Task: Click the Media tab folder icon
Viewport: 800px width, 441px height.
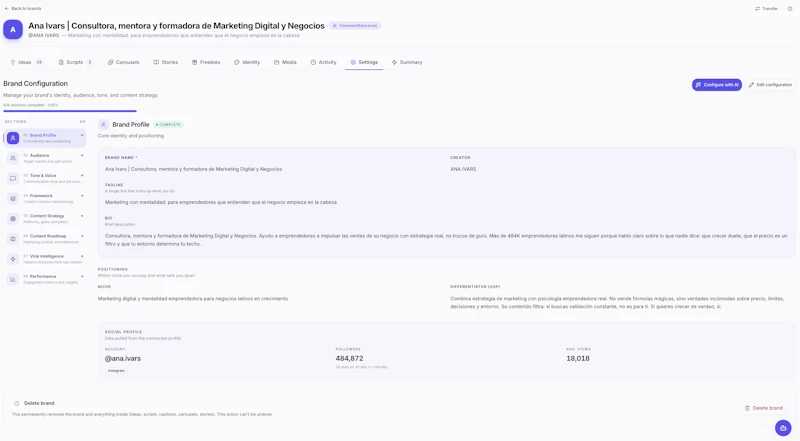Action: [x=277, y=62]
